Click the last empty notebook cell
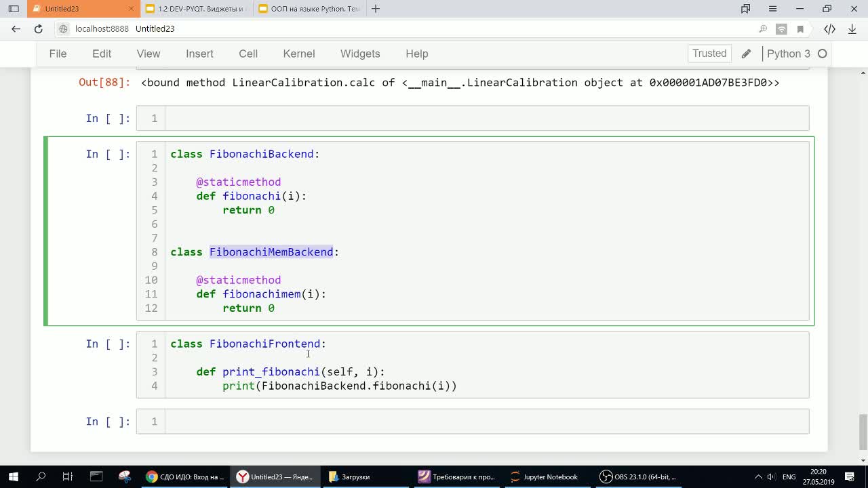This screenshot has width=868, height=488. point(487,422)
